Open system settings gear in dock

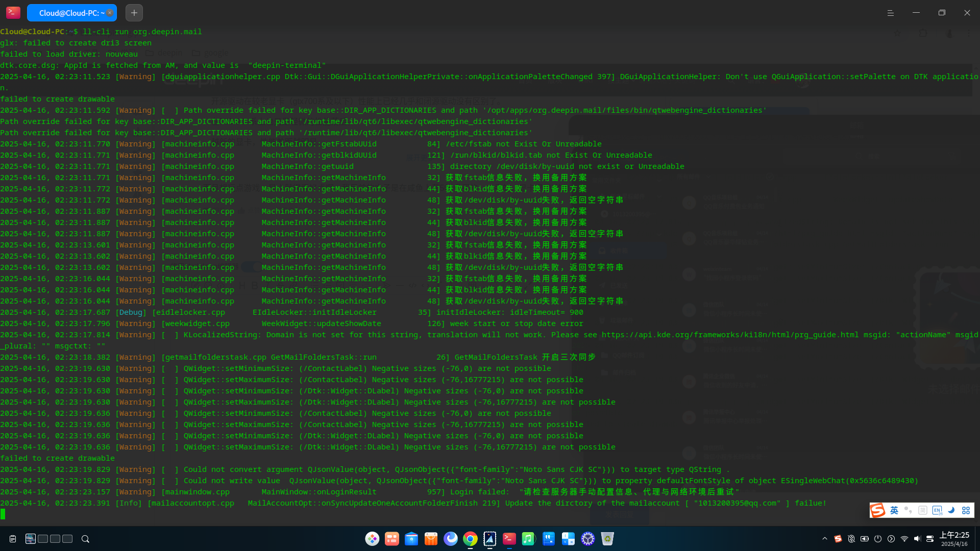[x=588, y=539]
